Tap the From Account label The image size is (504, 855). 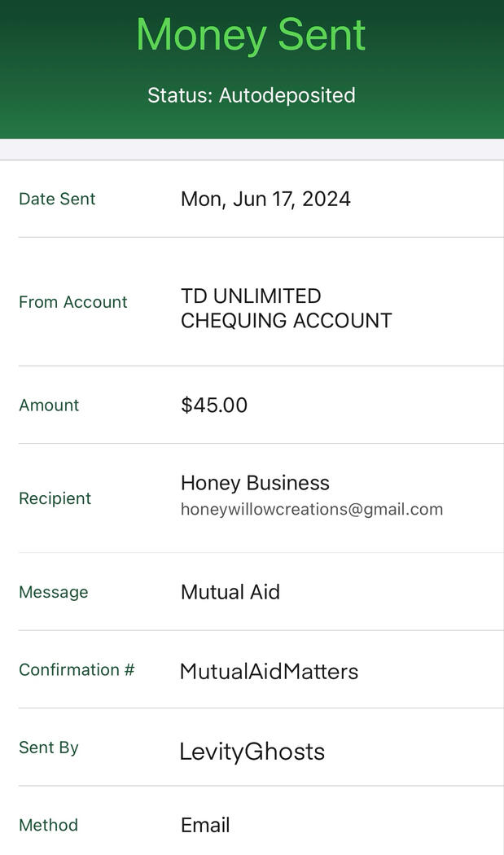point(73,302)
